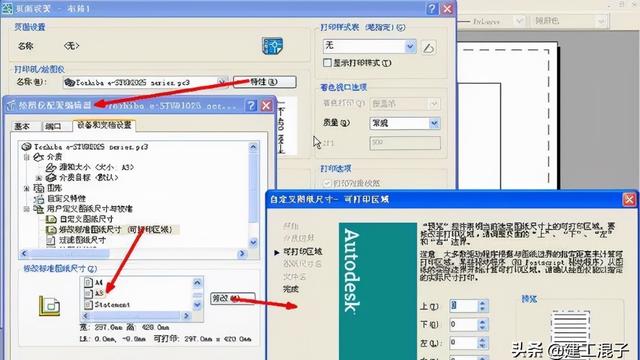Select 自定义特性 in the tree
The image size is (640, 360).
point(60,198)
